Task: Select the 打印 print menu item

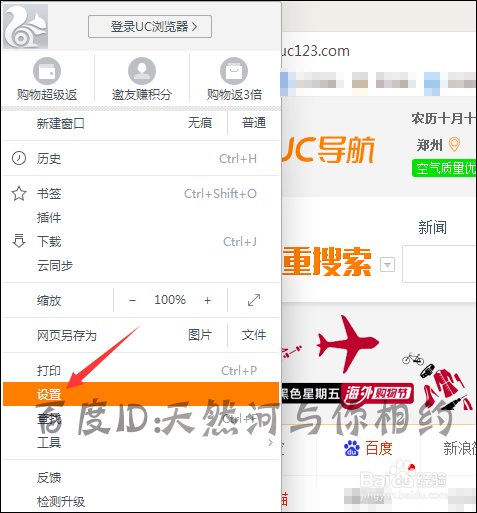Action: pyautogui.click(x=141, y=371)
